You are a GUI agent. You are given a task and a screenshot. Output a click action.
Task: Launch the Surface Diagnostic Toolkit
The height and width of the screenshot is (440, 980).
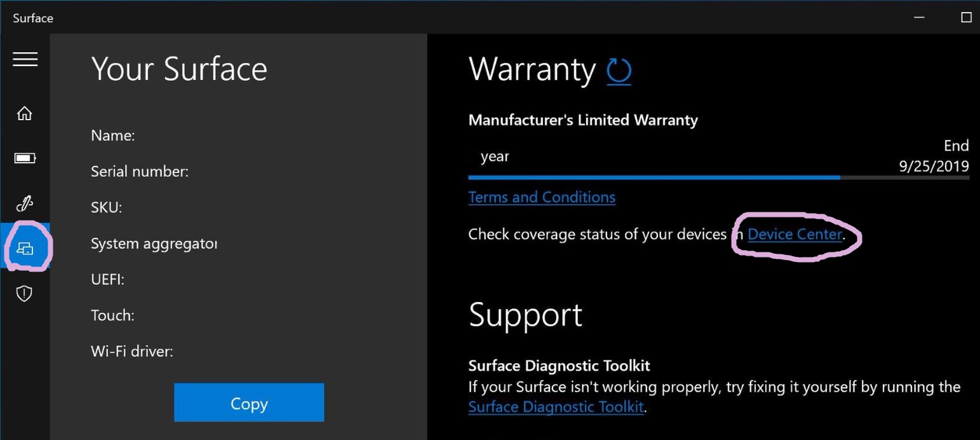click(x=556, y=406)
